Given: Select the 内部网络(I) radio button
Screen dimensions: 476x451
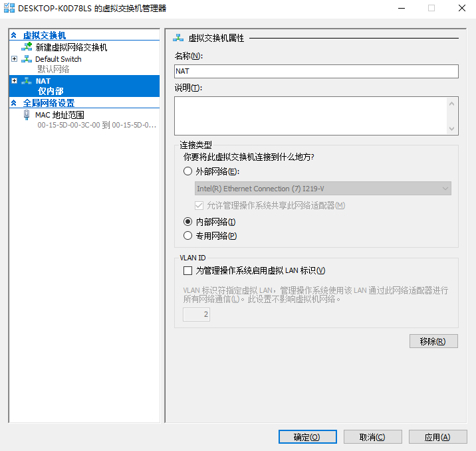Looking at the screenshot, I should pos(187,222).
